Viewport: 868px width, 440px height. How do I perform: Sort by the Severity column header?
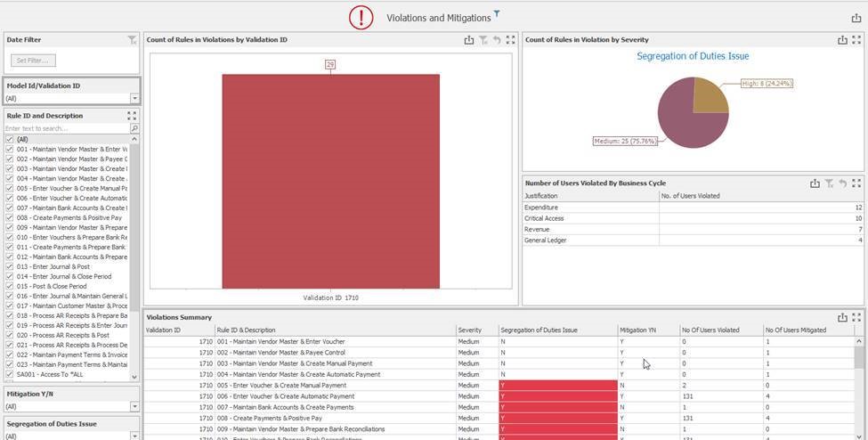[x=470, y=330]
